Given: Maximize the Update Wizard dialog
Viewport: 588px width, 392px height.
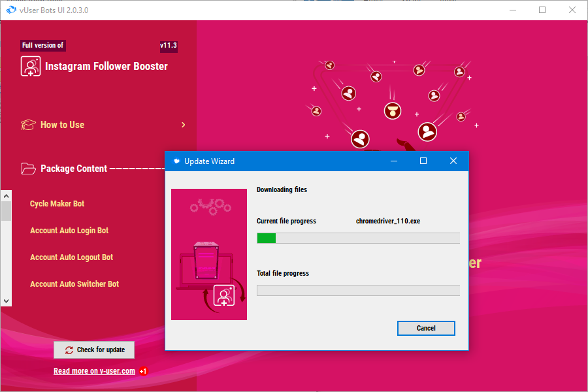Looking at the screenshot, I should pos(423,161).
